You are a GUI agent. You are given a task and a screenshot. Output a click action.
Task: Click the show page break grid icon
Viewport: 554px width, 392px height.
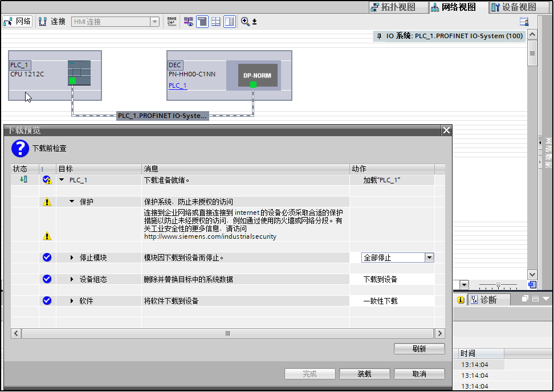click(x=216, y=22)
